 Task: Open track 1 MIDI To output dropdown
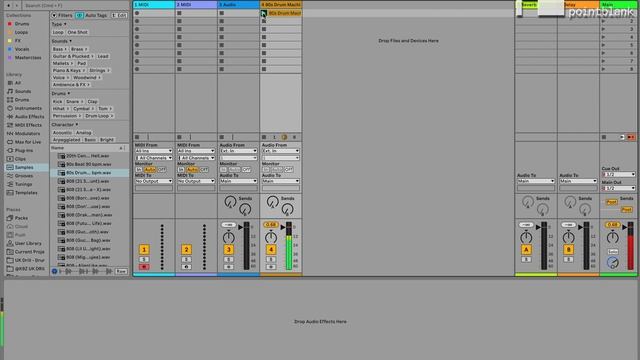(154, 181)
